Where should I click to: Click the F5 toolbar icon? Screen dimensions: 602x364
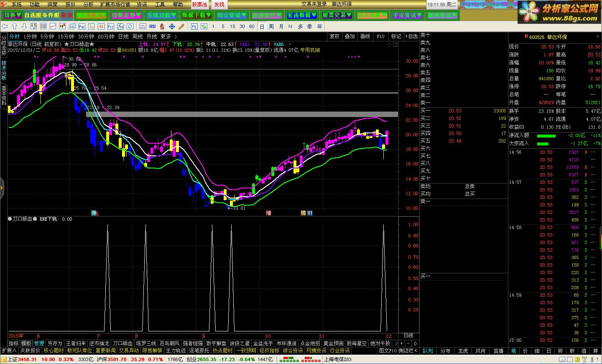click(194, 26)
